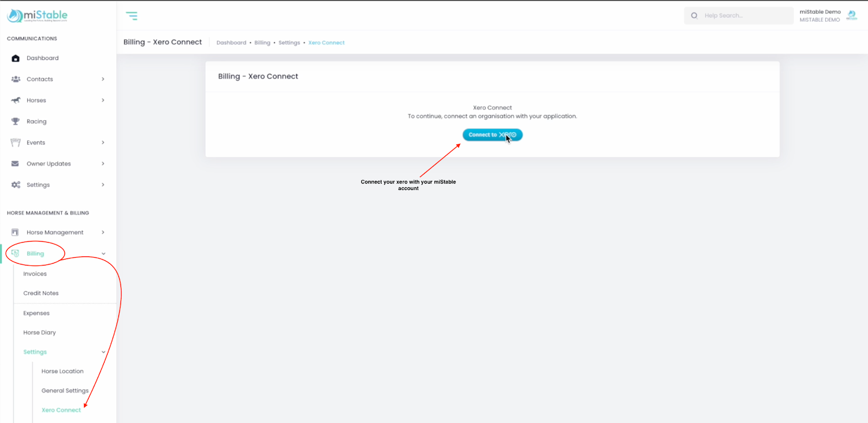Image resolution: width=868 pixels, height=423 pixels.
Task: Go to Settings via breadcrumb
Action: tap(289, 43)
